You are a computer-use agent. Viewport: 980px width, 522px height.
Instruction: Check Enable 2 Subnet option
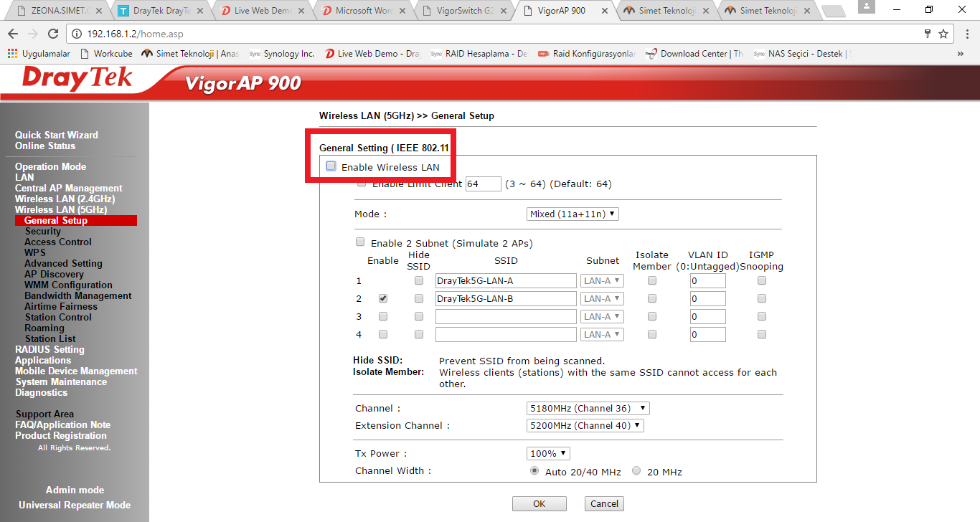[360, 242]
